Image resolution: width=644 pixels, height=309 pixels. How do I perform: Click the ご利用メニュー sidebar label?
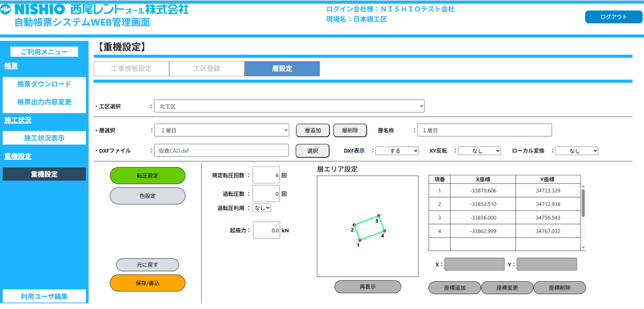coord(44,52)
